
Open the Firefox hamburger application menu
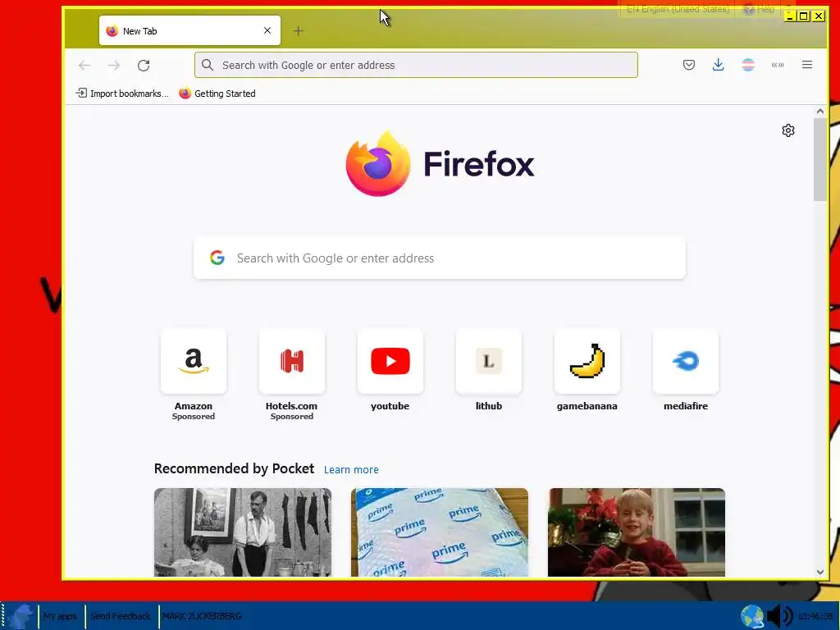click(807, 65)
